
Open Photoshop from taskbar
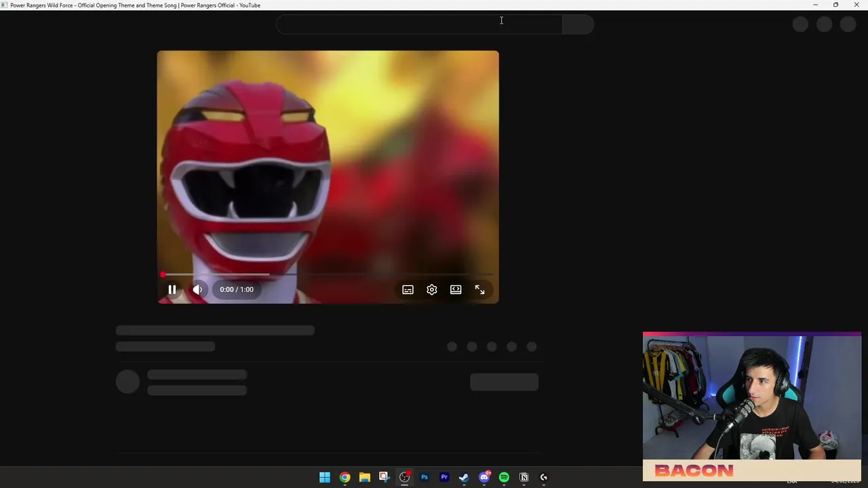coord(425,477)
